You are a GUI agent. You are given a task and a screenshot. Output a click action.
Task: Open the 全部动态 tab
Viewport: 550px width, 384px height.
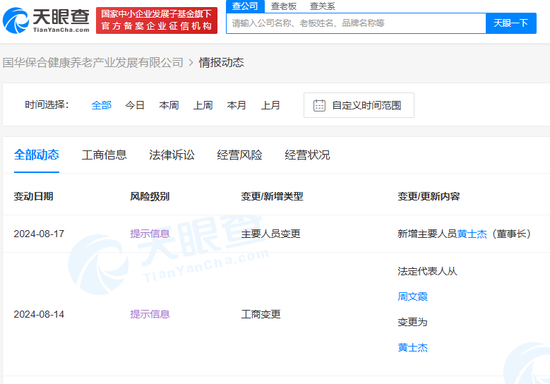pos(36,155)
